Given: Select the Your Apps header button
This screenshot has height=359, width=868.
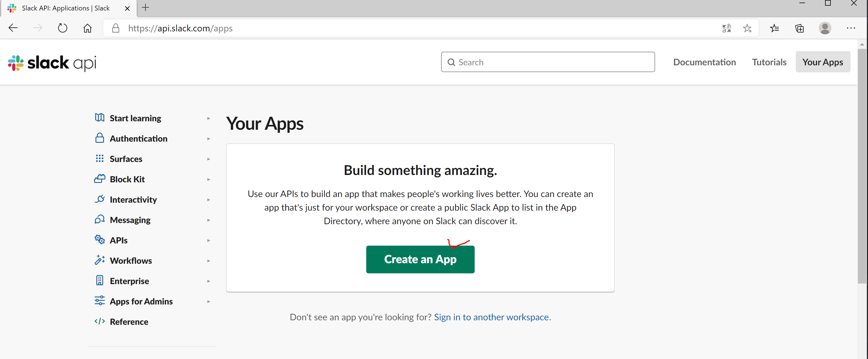Looking at the screenshot, I should pyautogui.click(x=823, y=62).
